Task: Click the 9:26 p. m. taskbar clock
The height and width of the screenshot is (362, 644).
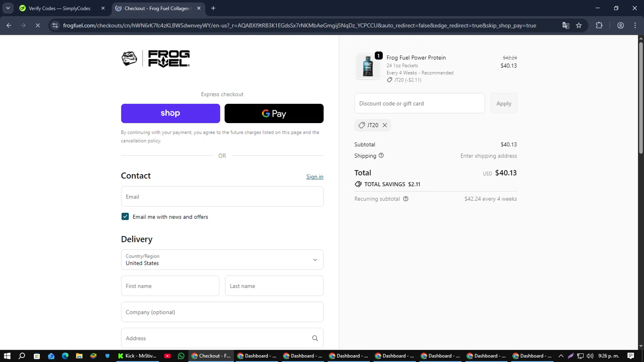Action: click(x=608, y=356)
